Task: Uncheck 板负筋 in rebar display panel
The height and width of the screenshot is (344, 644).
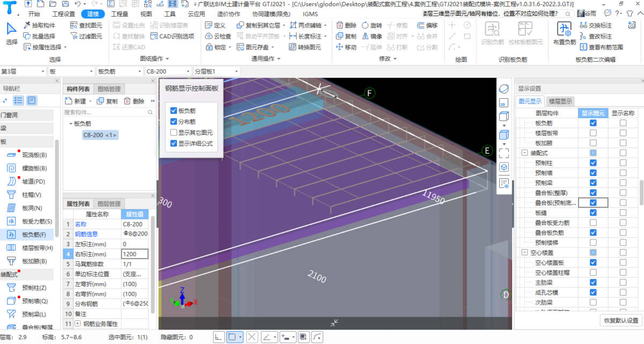Action: point(173,111)
